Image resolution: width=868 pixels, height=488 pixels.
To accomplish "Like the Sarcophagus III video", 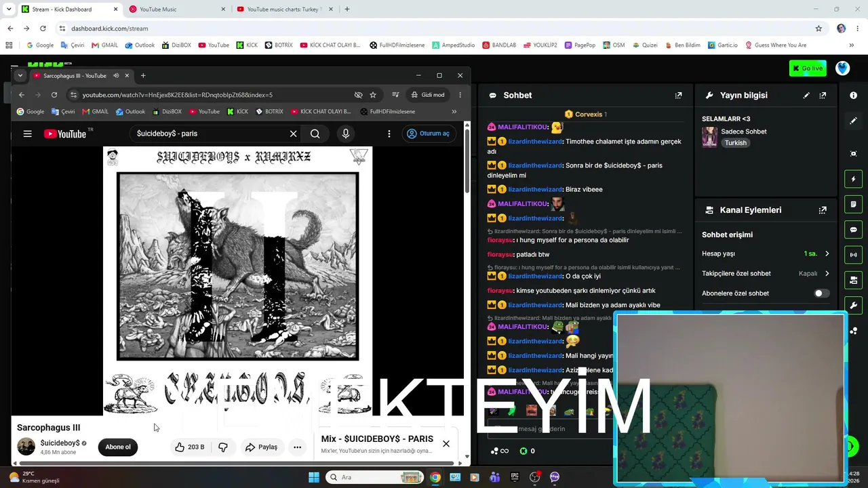I will [190, 447].
